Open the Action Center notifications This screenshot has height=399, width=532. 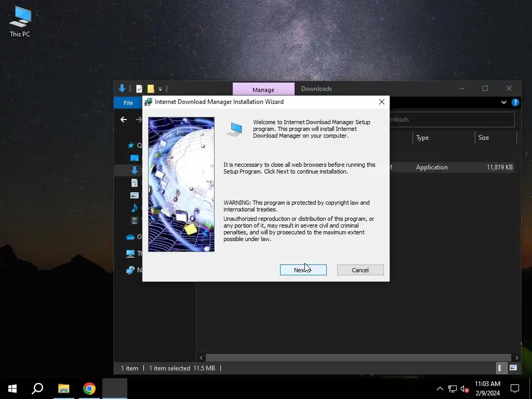coord(515,389)
